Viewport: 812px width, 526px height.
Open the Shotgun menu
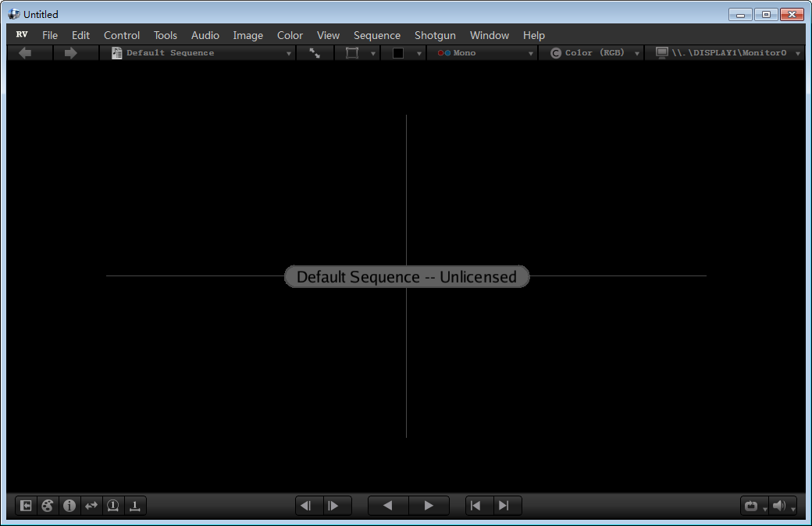(x=435, y=35)
